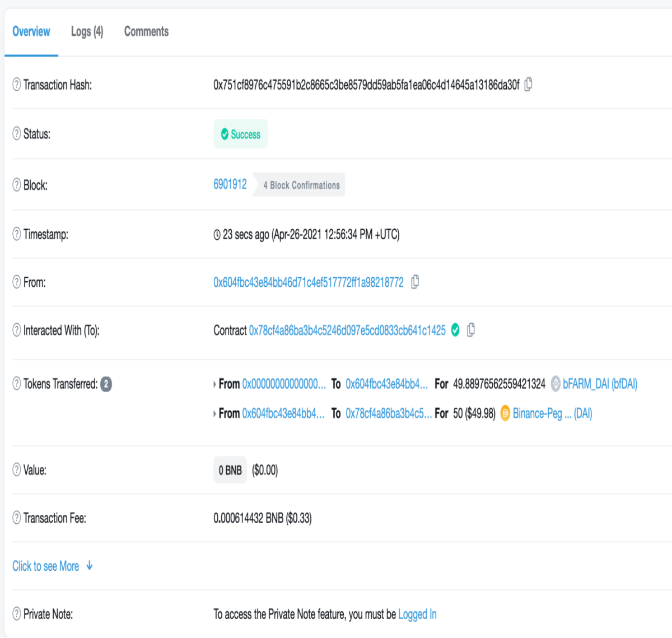Expand Click to see More section

pyautogui.click(x=53, y=566)
